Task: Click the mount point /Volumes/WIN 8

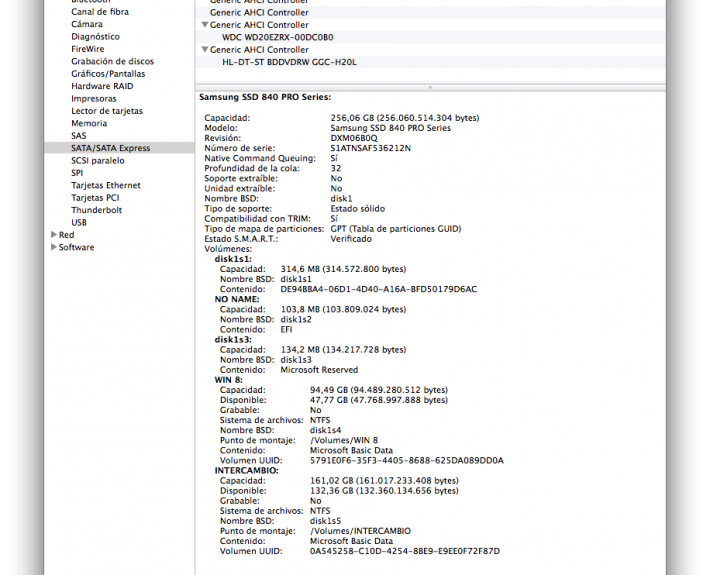Action: click(x=344, y=440)
